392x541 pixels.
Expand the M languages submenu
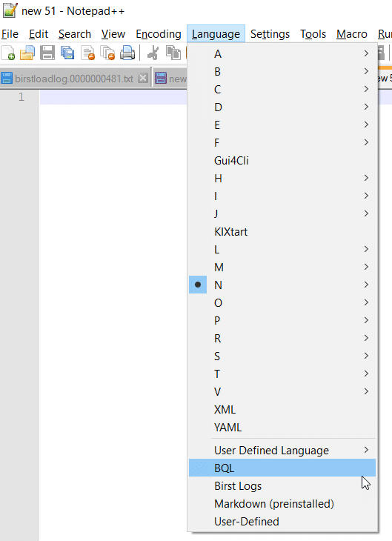coord(282,267)
